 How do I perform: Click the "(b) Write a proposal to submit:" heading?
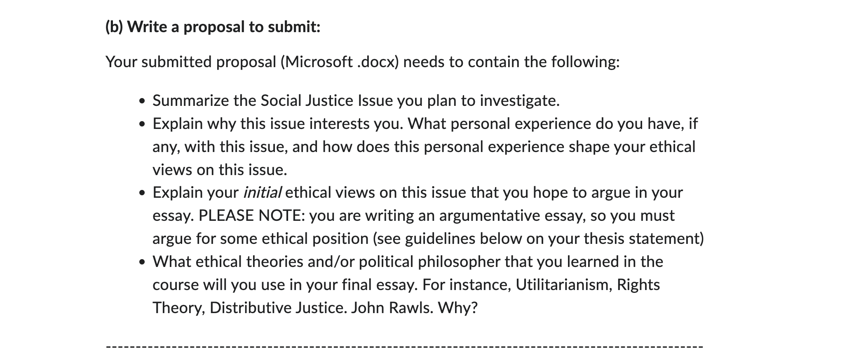[213, 27]
